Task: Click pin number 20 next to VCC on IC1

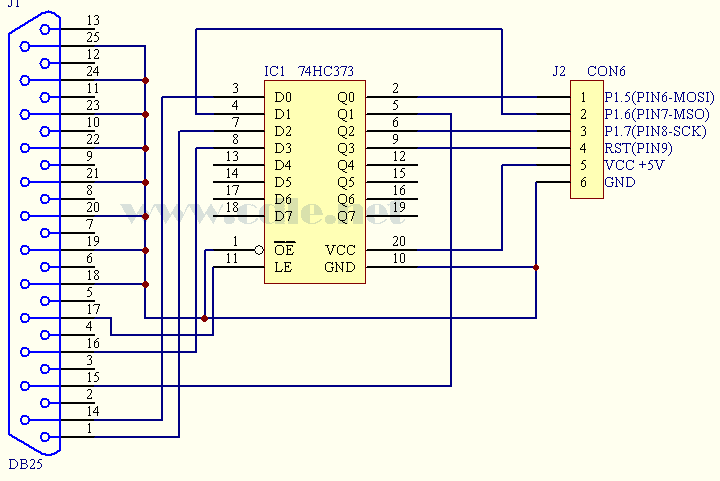Action: point(398,241)
